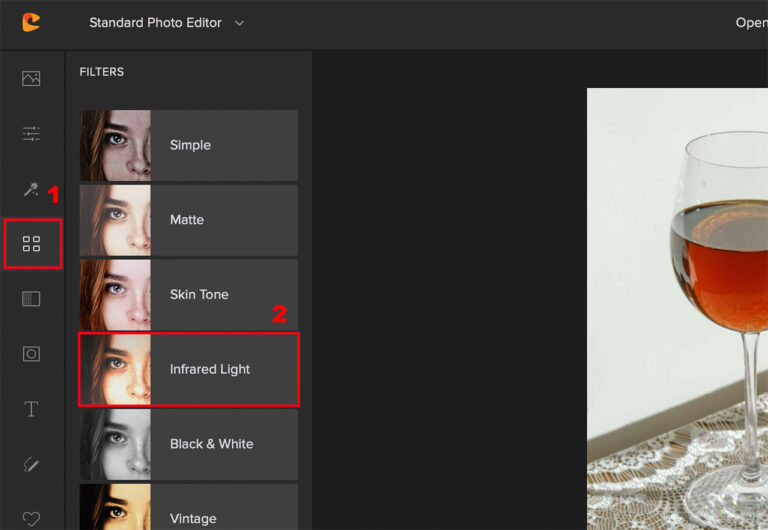Open the frames sidebar icon
This screenshot has width=768, height=530.
coord(31,354)
